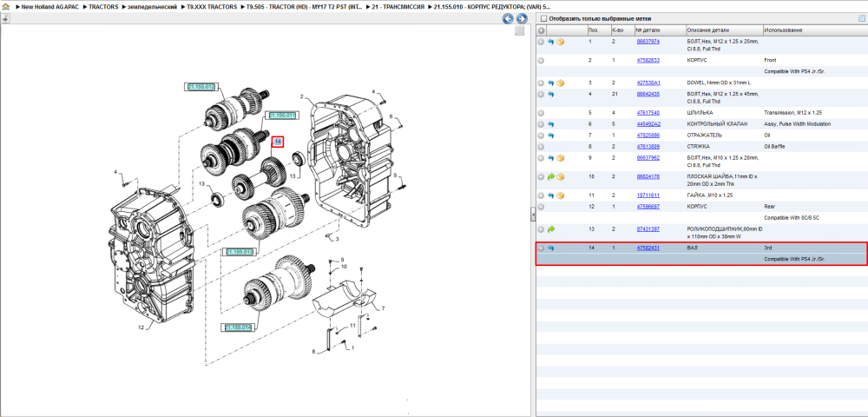868x417 pixels.
Task: Click blue arrow icon for ГАЙКА row
Action: pos(551,195)
